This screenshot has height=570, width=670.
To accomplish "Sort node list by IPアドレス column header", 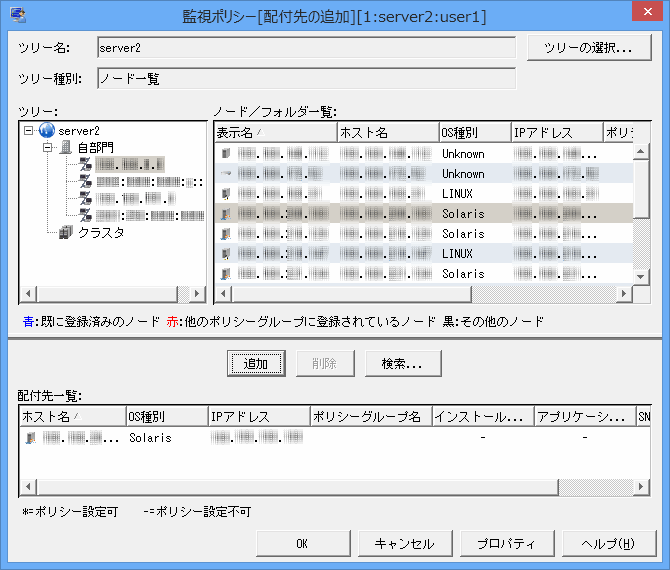I will point(555,132).
